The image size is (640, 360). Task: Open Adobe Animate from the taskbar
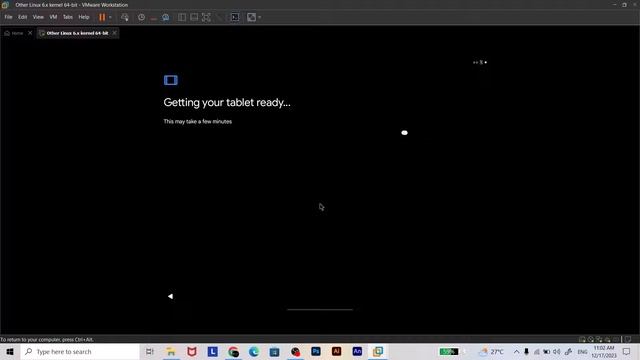(x=357, y=351)
